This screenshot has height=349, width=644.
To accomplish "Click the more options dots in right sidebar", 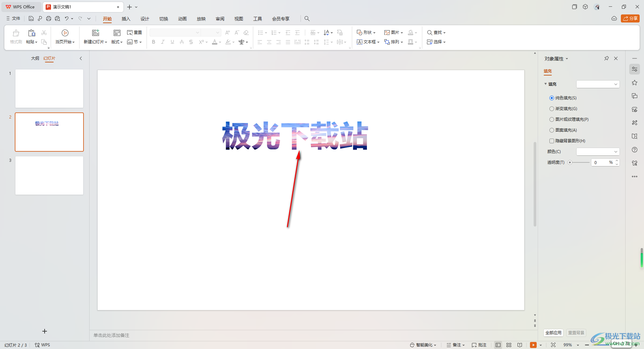I will (x=635, y=177).
